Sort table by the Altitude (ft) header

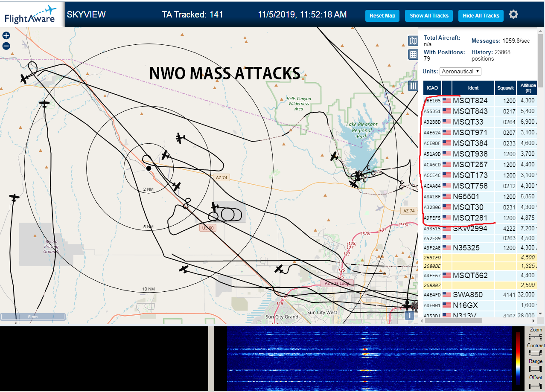click(x=528, y=88)
